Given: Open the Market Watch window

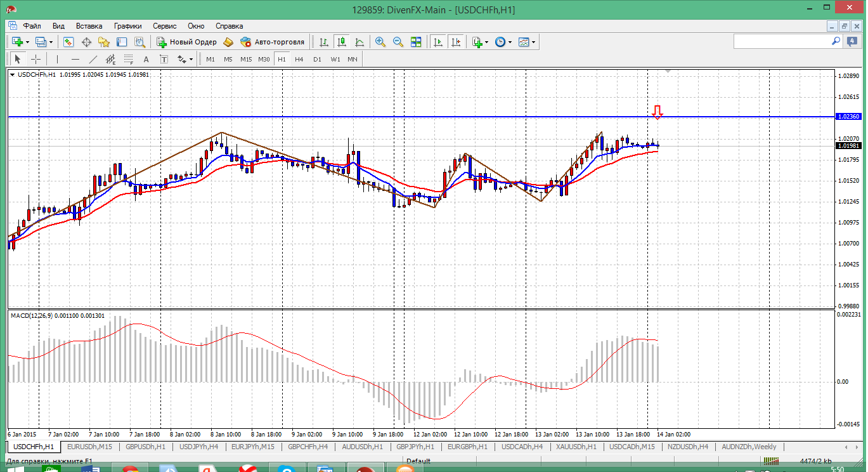Looking at the screenshot, I should click(x=68, y=42).
